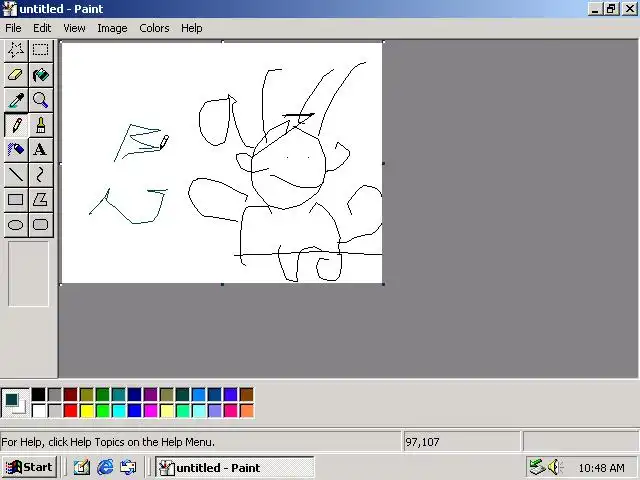Choose the Eraser tool
Viewport: 640px width, 480px height.
click(16, 75)
